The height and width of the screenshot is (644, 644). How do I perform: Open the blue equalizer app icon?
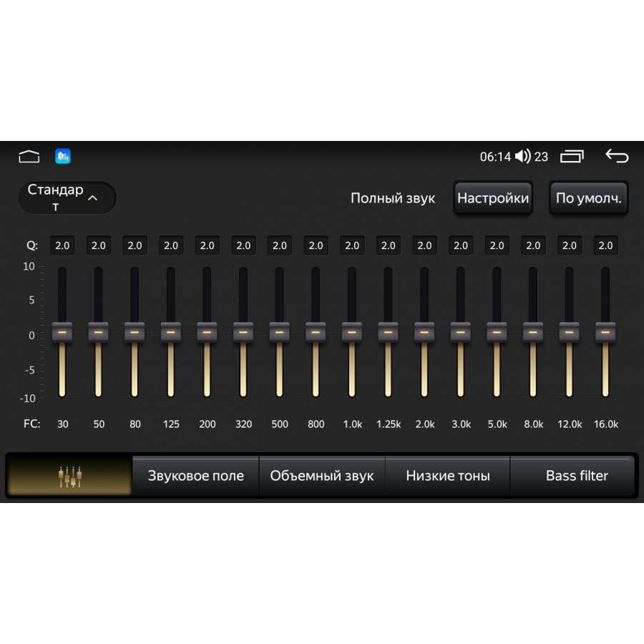[x=63, y=156]
